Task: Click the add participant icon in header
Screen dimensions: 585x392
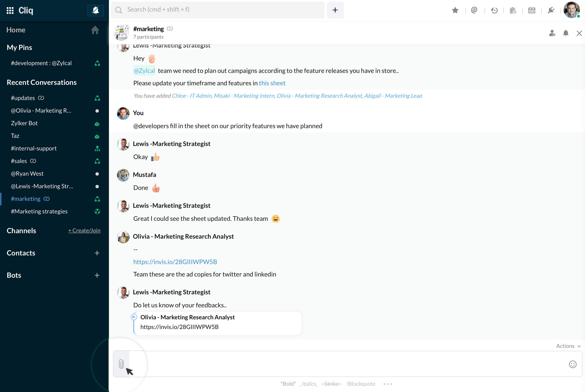Action: click(552, 33)
